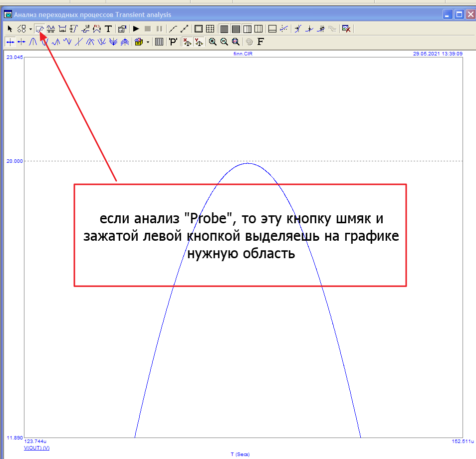The width and height of the screenshot is (476, 459).
Task: Open the dropdown arrow beside shapes tool
Action: [30, 29]
